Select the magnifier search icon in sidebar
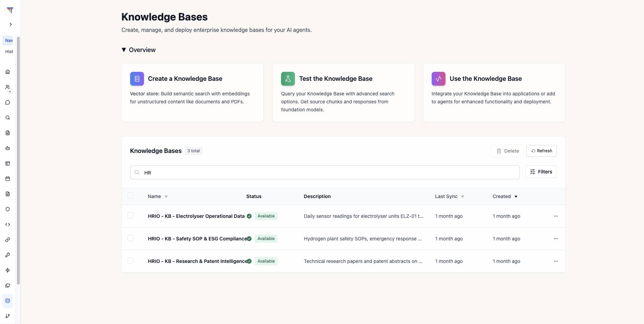This screenshot has width=644, height=324. 8,118
